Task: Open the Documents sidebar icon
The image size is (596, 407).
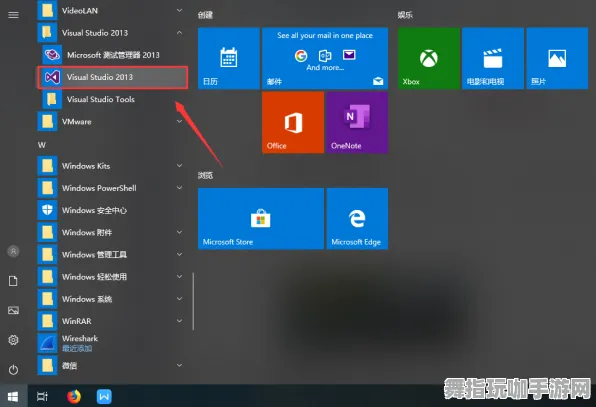Action: point(13,281)
